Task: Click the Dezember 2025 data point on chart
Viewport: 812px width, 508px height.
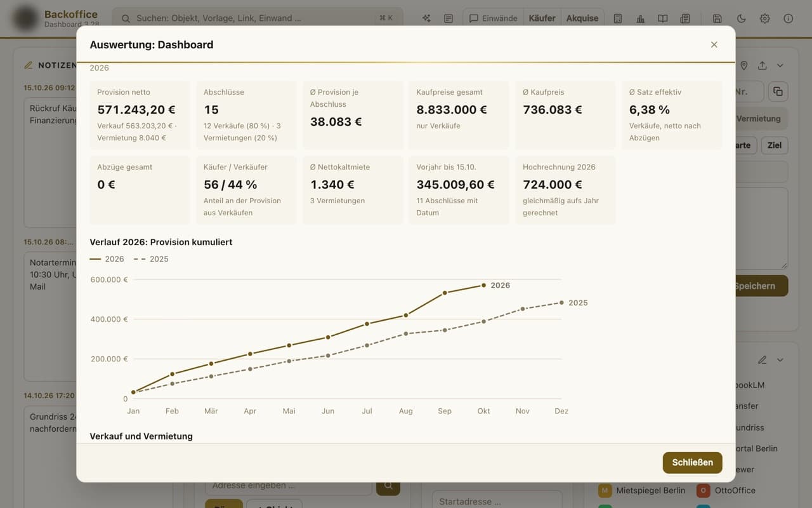Action: pyautogui.click(x=561, y=302)
